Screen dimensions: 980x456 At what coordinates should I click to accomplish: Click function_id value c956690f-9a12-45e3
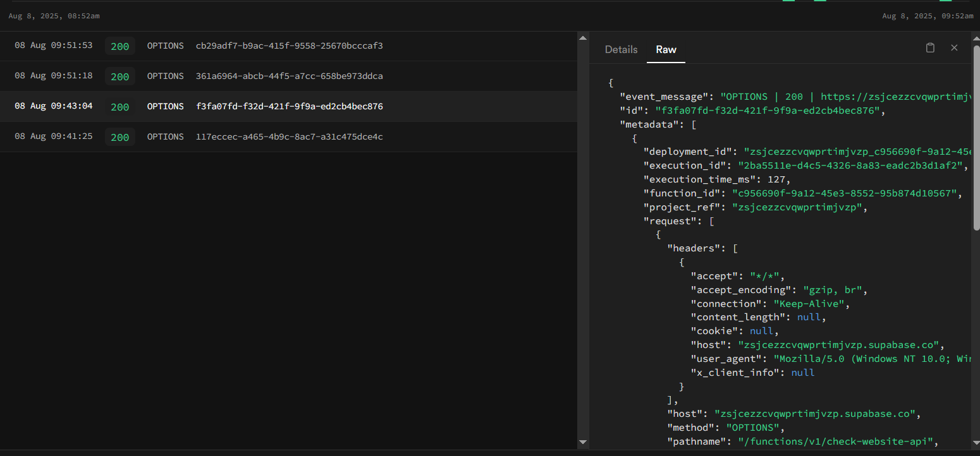[x=844, y=193]
